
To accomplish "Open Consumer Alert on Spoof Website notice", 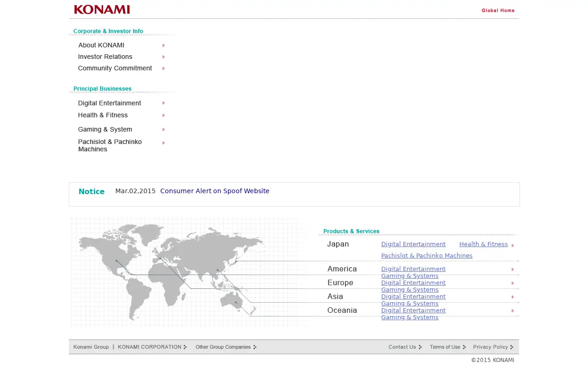I will click(215, 191).
